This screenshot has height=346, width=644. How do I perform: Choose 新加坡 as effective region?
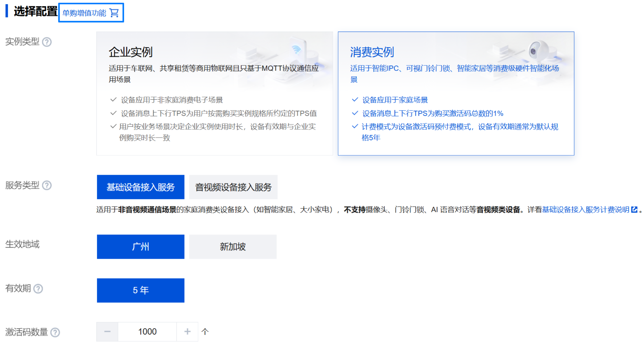pos(233,247)
